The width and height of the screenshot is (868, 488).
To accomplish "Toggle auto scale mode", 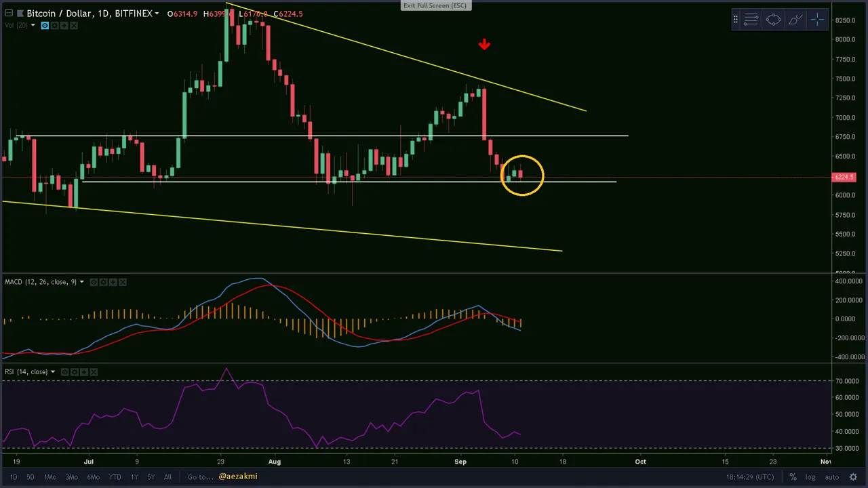I will 832,477.
